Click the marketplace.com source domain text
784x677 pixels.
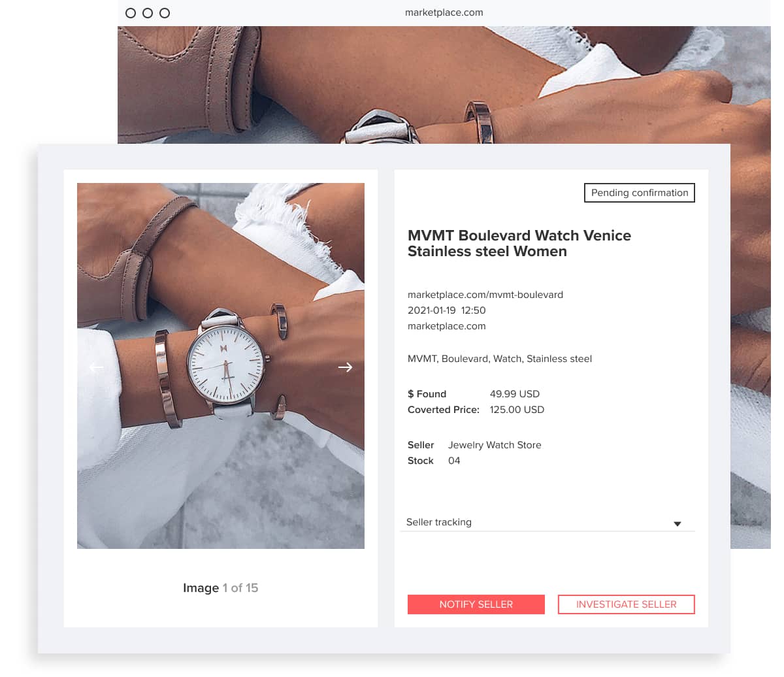(x=447, y=326)
